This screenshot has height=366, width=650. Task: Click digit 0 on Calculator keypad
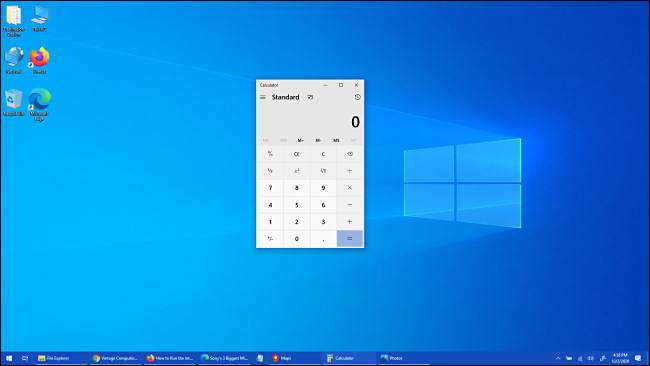point(297,239)
